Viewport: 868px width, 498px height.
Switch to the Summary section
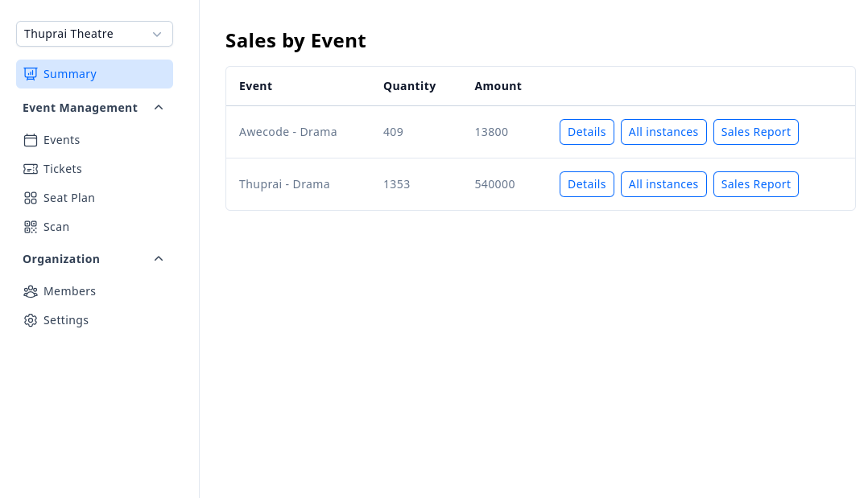pos(70,73)
